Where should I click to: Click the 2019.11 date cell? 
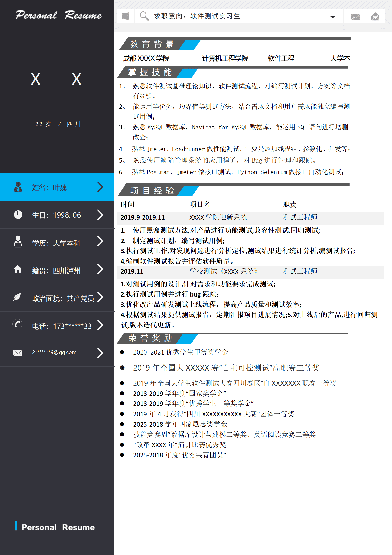pyautogui.click(x=132, y=271)
